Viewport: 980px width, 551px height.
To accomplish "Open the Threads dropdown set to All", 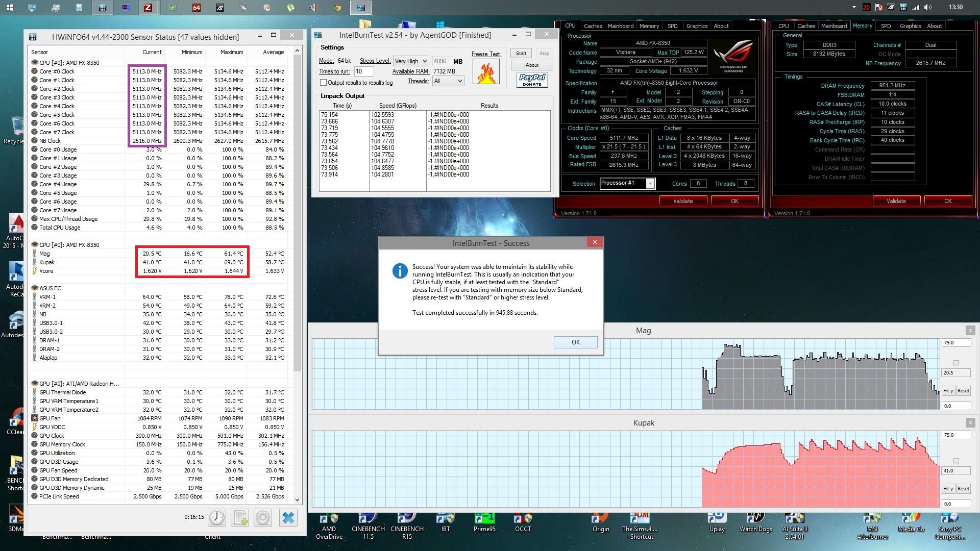I will pos(448,81).
